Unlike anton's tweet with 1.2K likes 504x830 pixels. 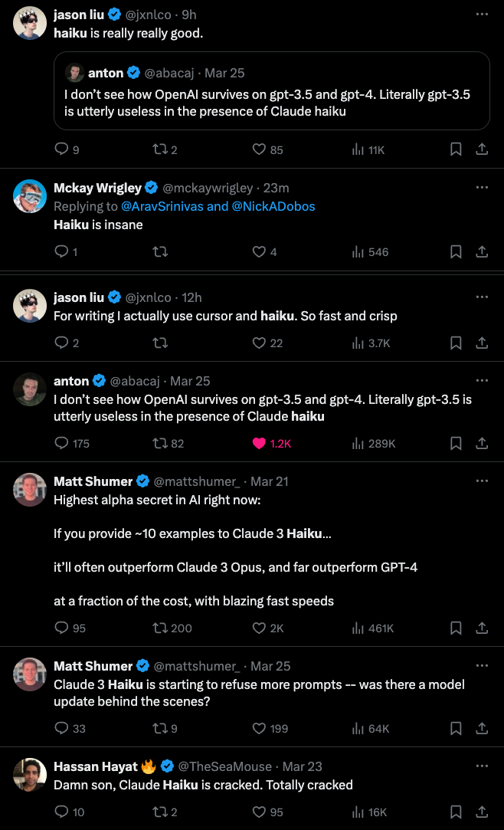click(x=259, y=443)
